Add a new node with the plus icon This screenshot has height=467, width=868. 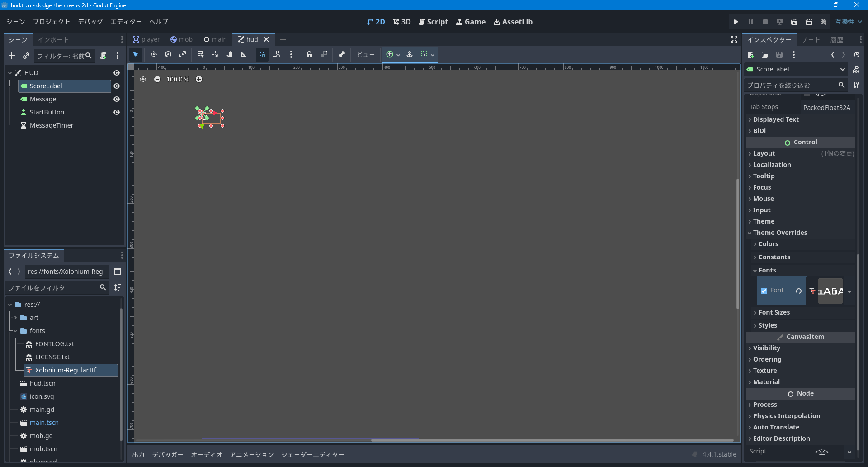click(x=12, y=56)
